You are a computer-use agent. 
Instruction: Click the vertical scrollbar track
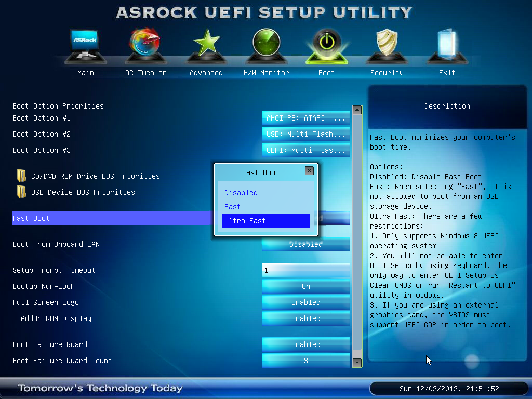coord(357,236)
